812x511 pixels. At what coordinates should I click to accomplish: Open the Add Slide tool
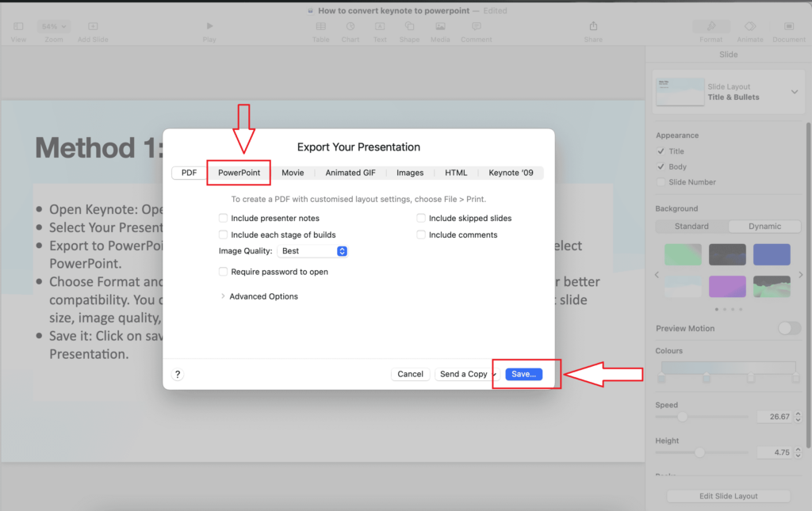92,26
